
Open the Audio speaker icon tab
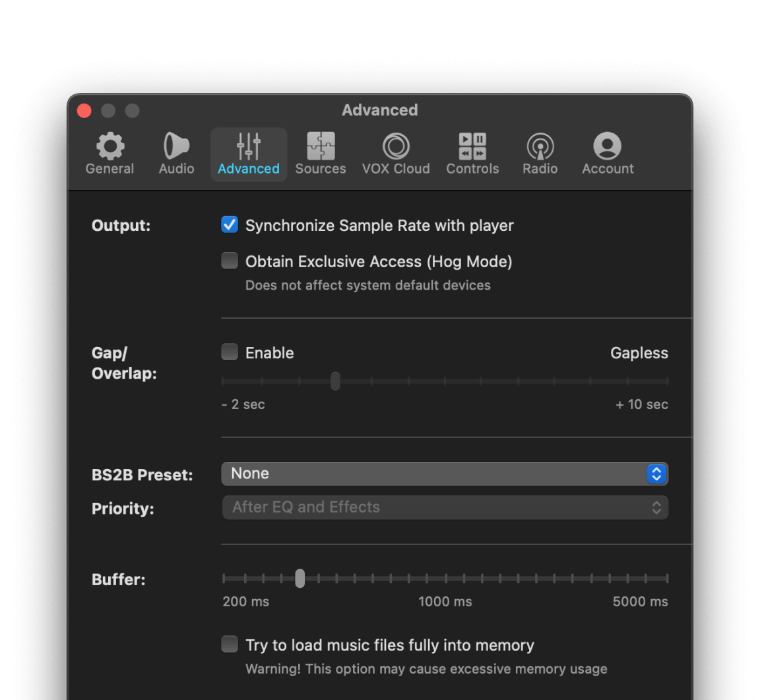pos(176,146)
